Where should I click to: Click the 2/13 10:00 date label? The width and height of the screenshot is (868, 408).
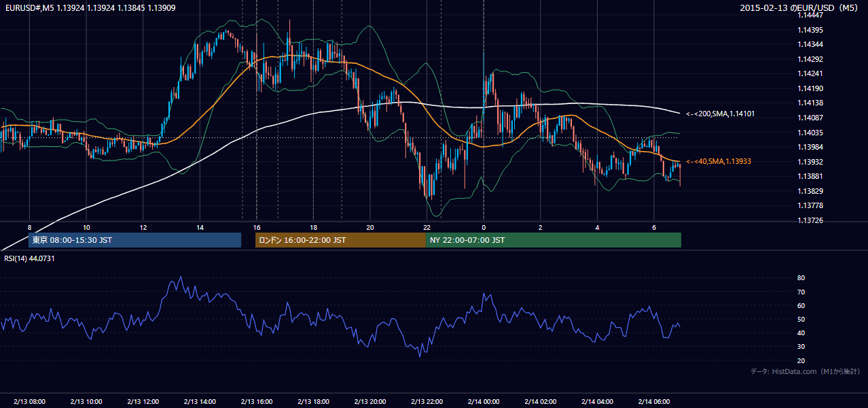coord(86,402)
